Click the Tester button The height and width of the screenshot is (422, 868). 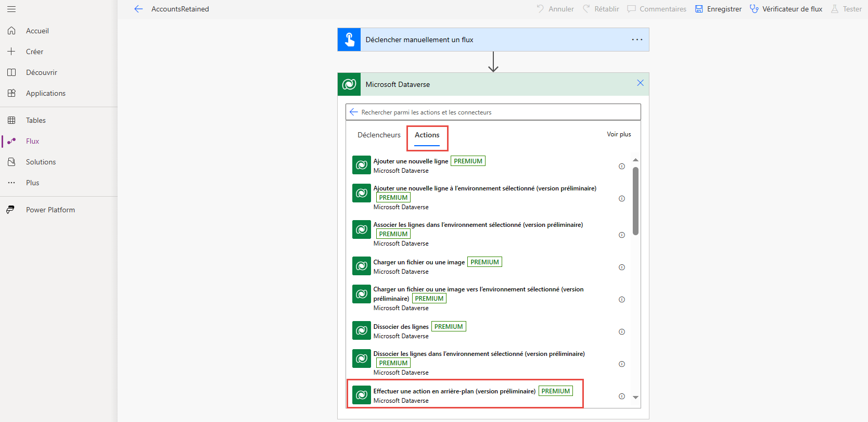click(x=846, y=9)
